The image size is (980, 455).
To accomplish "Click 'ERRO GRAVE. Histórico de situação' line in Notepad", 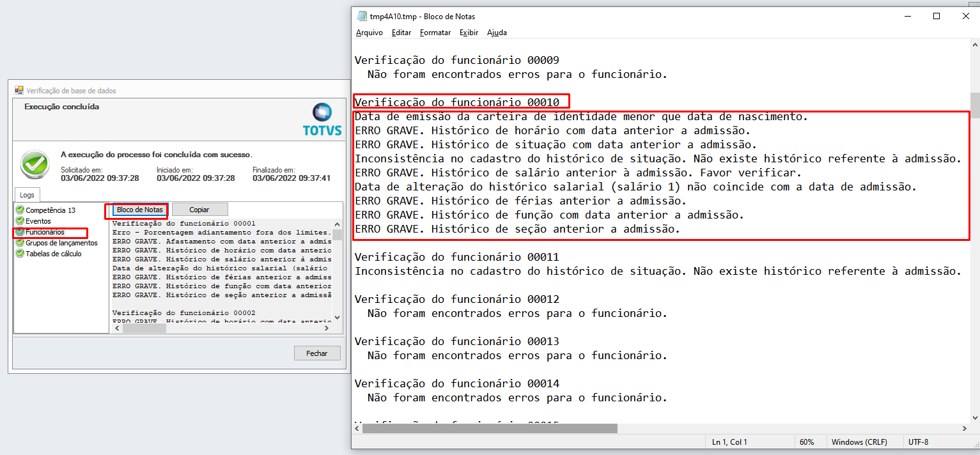I will coord(556,144).
